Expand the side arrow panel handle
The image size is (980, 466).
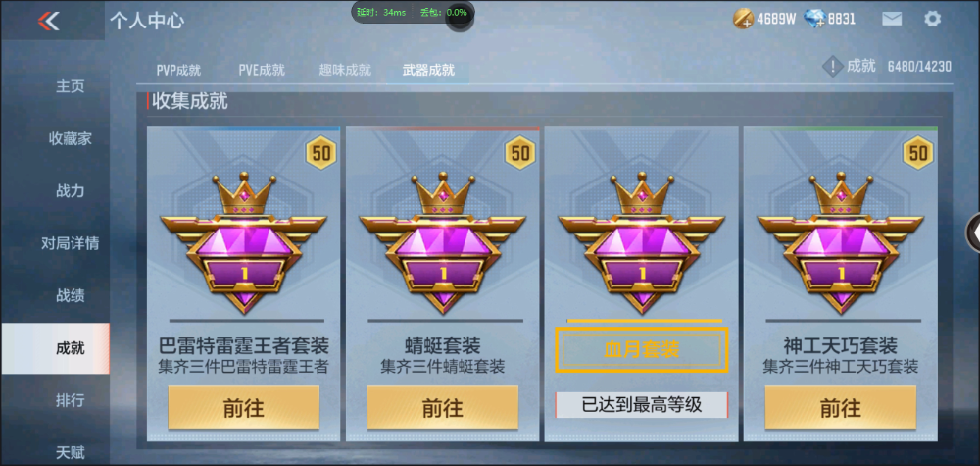[974, 233]
